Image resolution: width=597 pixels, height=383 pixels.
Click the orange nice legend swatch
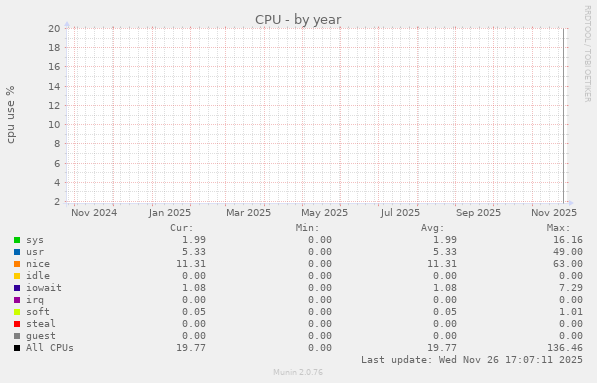point(17,264)
